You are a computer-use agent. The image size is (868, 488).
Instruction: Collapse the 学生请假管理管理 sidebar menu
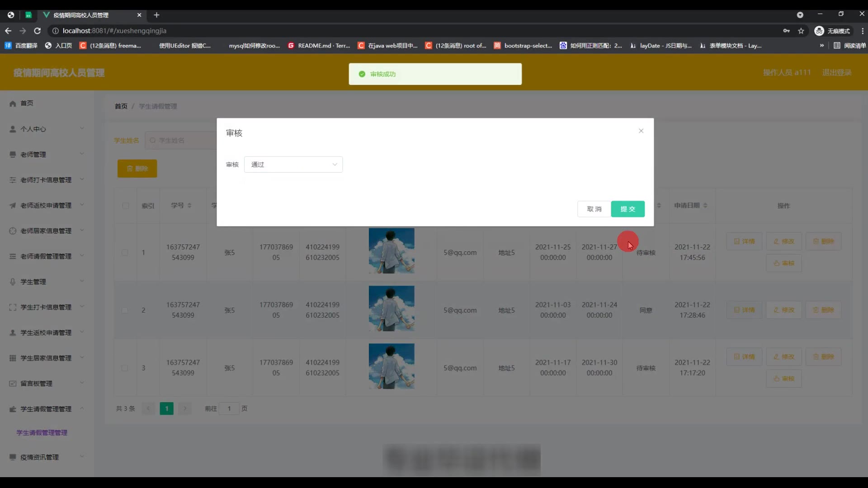pos(46,409)
